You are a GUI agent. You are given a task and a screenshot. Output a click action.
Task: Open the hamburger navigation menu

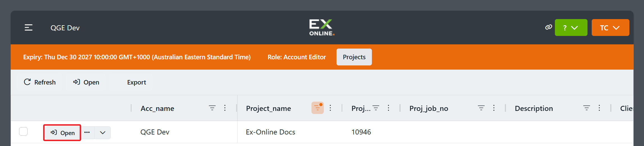click(28, 28)
